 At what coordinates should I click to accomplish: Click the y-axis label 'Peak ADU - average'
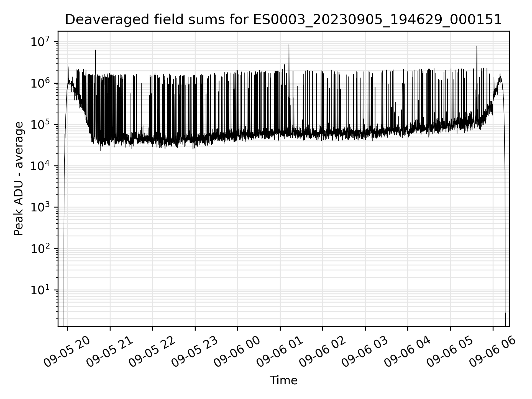(19, 179)
